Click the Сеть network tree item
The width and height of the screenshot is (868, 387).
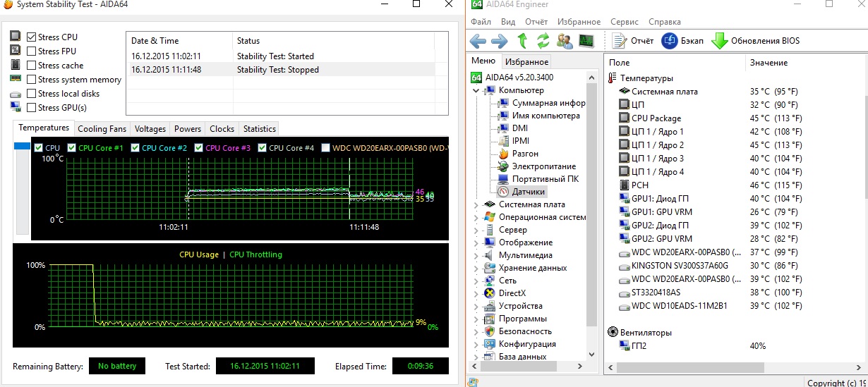(x=500, y=281)
